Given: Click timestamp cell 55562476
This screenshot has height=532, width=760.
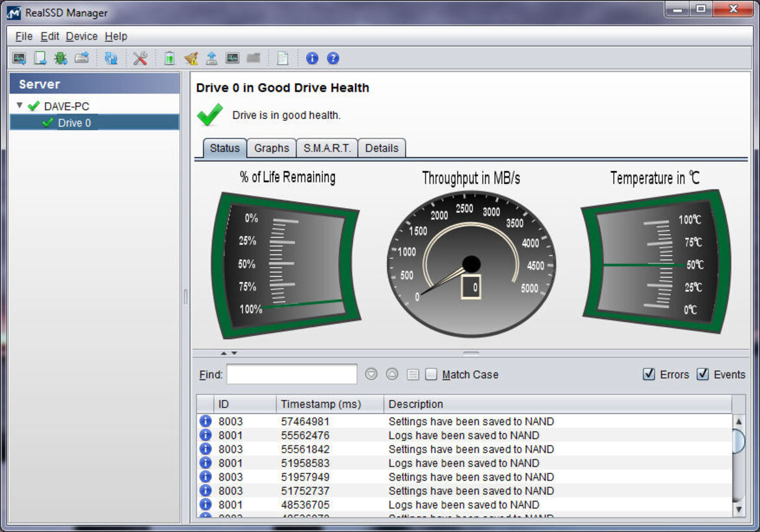Looking at the screenshot, I should (305, 436).
